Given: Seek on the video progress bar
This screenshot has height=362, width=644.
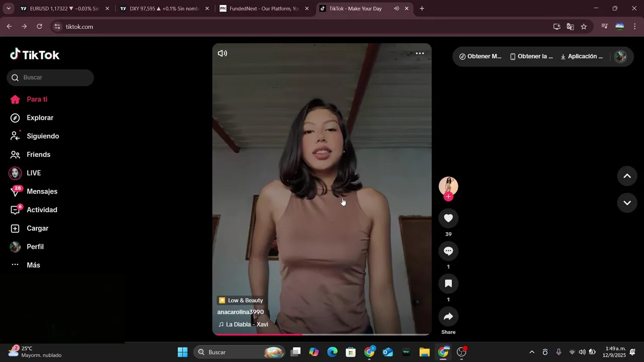Looking at the screenshot, I should coord(322,334).
